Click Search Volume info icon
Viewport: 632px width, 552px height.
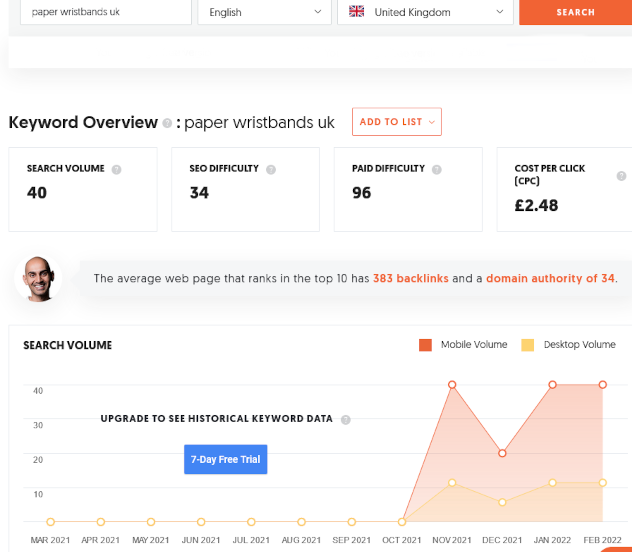point(117,170)
